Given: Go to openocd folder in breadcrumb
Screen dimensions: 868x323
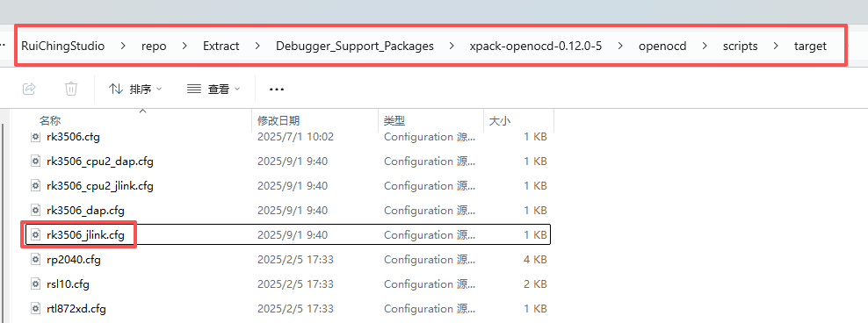Looking at the screenshot, I should [x=662, y=46].
